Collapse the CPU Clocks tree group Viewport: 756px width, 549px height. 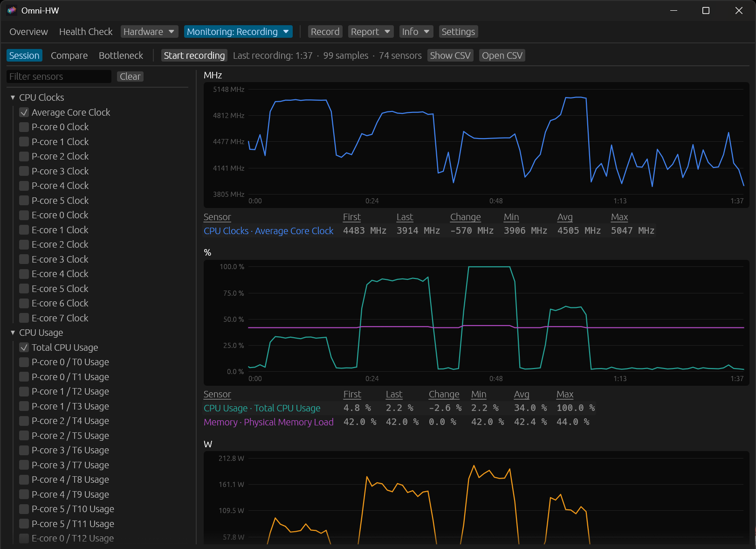click(13, 97)
